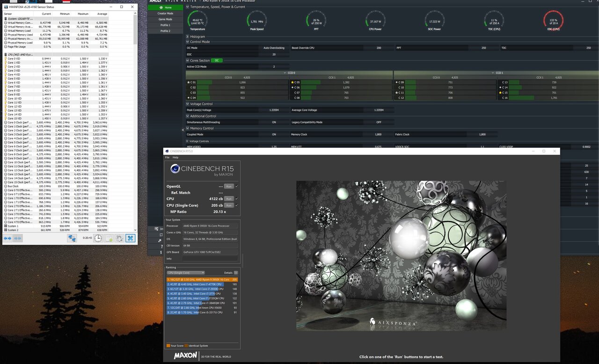
Task: Click the Auto Overclocking OC Mode value
Action: click(x=274, y=48)
